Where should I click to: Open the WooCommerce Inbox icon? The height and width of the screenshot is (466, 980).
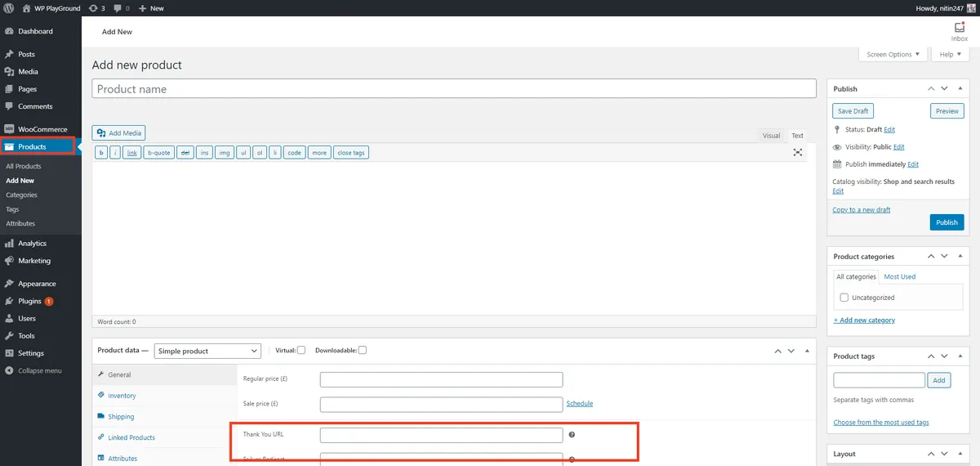(x=960, y=31)
